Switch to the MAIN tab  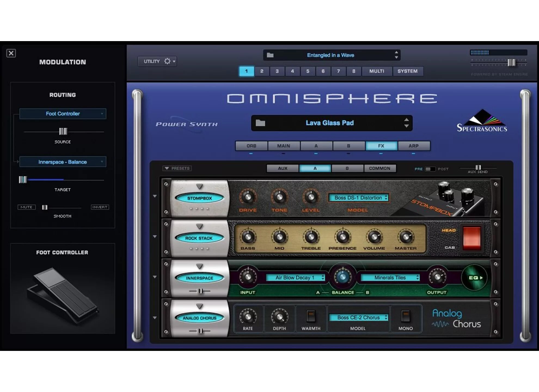coord(284,146)
